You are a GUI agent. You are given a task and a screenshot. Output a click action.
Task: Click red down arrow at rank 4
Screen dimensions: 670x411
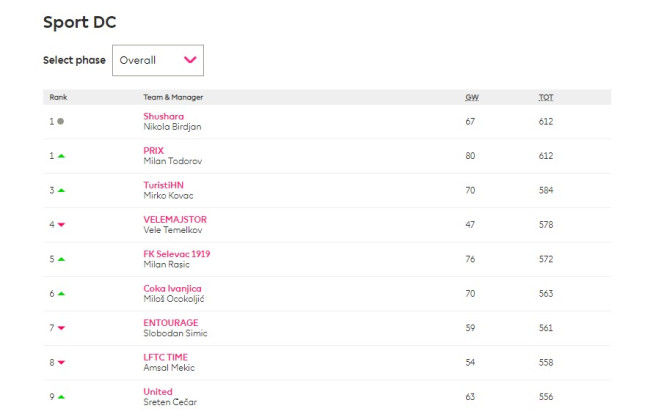61,225
